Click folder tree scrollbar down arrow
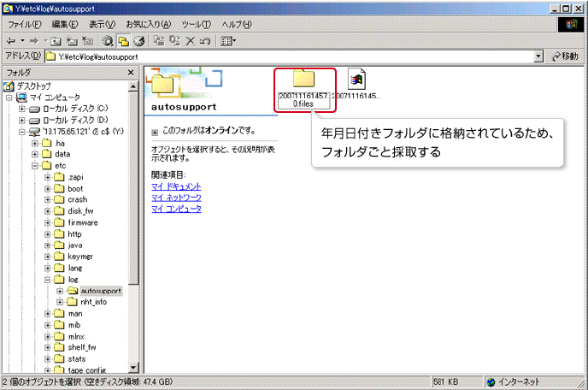The width and height of the screenshot is (588, 390). [x=133, y=368]
